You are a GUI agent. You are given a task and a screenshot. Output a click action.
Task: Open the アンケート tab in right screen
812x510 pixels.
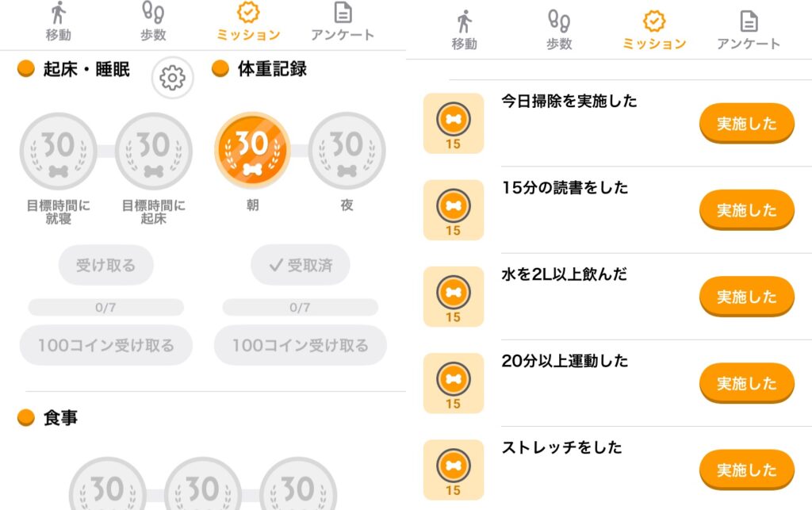point(749,31)
